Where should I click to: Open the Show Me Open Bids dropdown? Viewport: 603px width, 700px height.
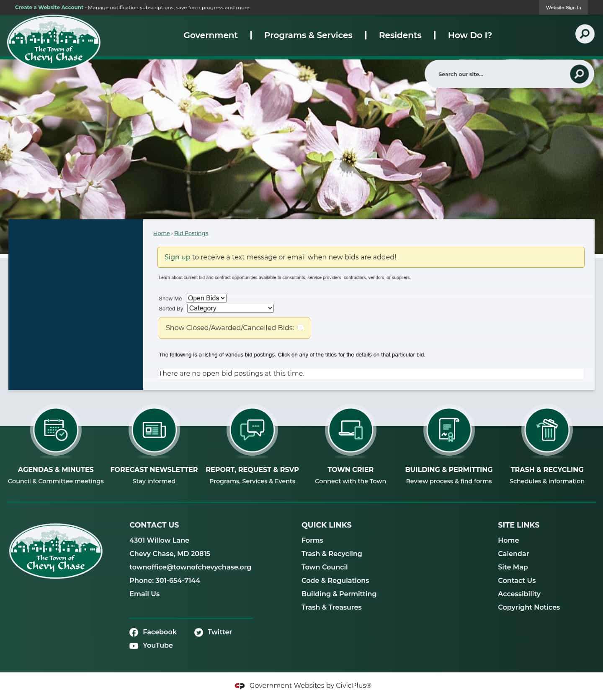206,298
